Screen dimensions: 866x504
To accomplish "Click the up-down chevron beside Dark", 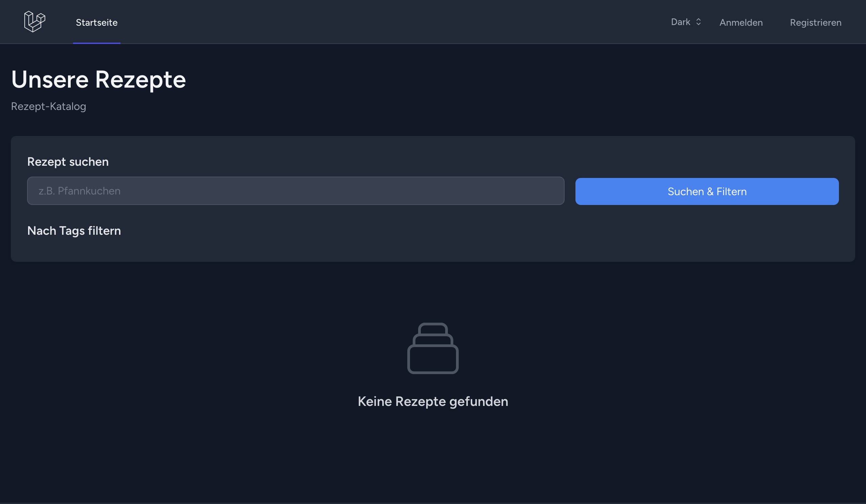I will point(698,22).
